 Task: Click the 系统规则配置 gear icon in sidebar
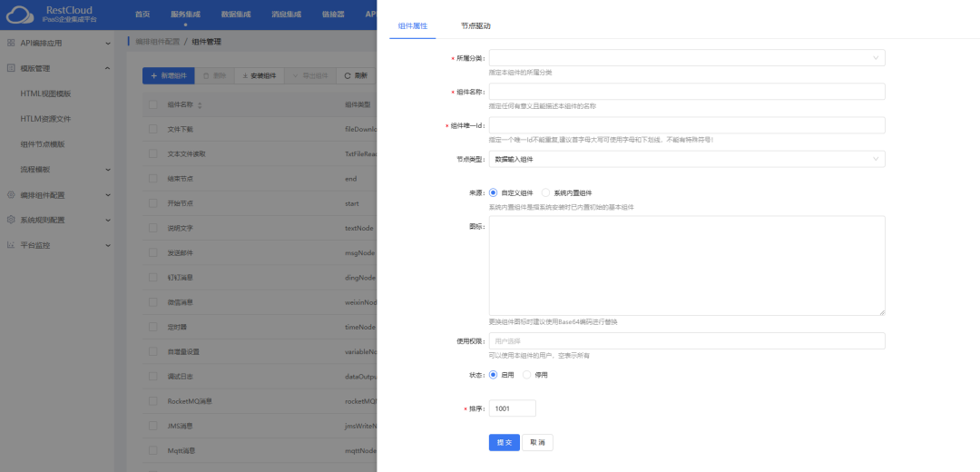11,220
